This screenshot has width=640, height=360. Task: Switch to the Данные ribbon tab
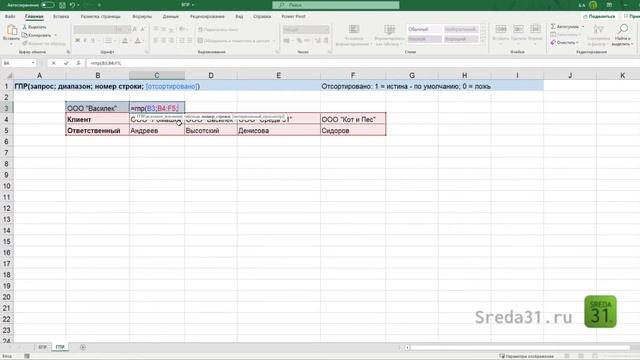point(171,16)
